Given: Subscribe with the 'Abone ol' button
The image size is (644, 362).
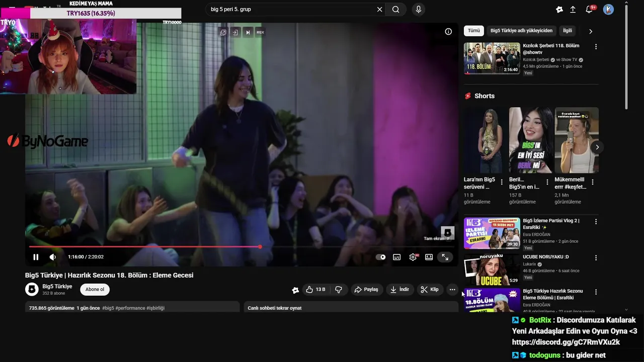Looking at the screenshot, I should tap(95, 290).
